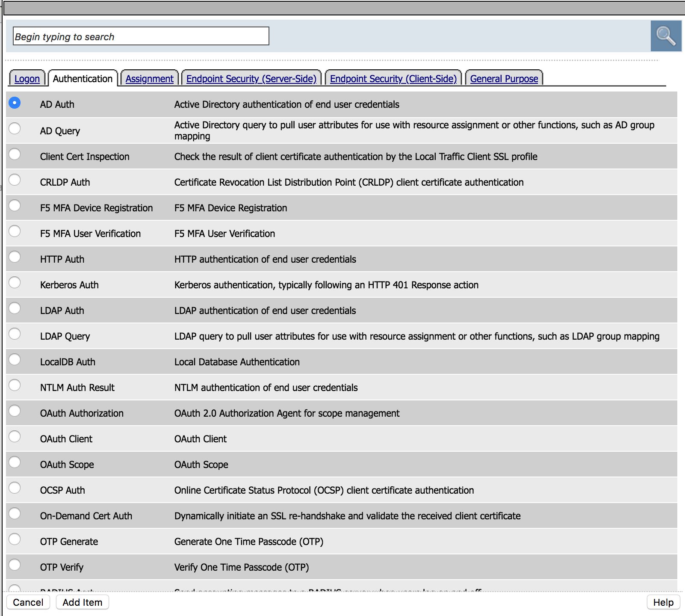Click 'Generate One Time Passcode (OTP)' description
Screen dimensions: 685x616
pyautogui.click(x=249, y=542)
